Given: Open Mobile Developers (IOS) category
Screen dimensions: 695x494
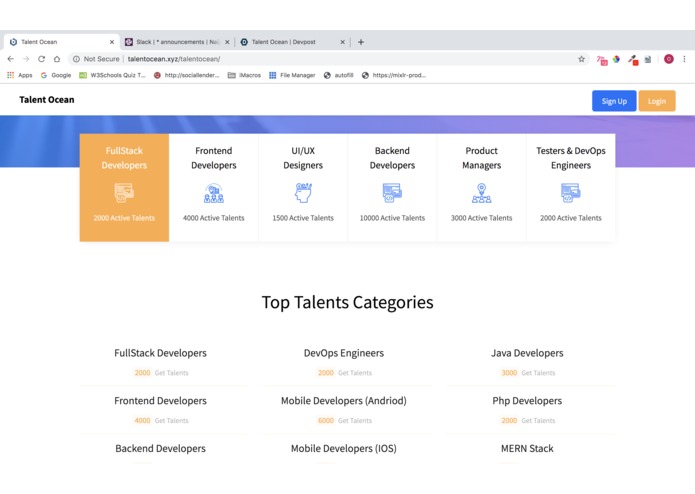Looking at the screenshot, I should coord(344,448).
